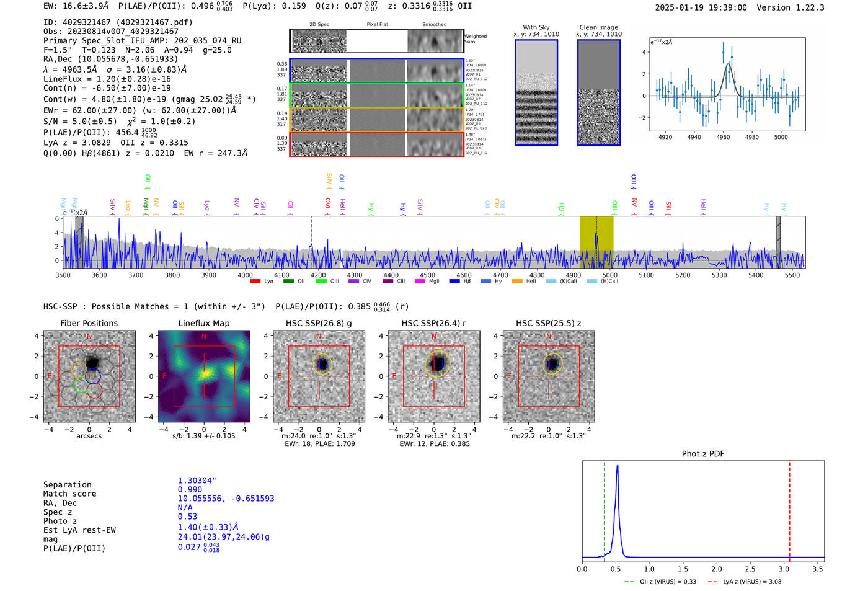The height and width of the screenshot is (591, 868).
Task: Click the blue-bordered fiber spectrum row
Action: coord(377,71)
